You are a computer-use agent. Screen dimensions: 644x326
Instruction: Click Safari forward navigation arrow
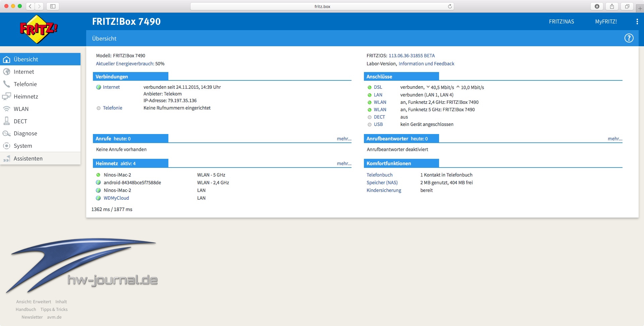(x=39, y=6)
